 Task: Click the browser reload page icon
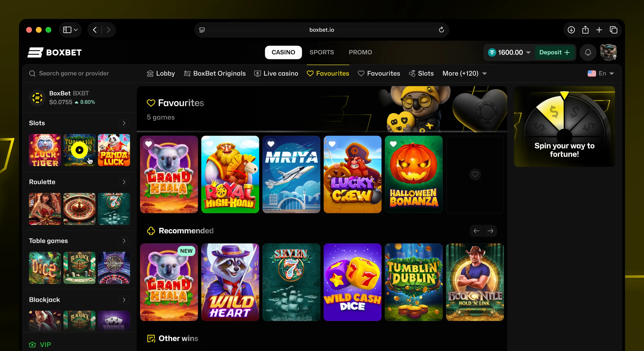[x=441, y=30]
